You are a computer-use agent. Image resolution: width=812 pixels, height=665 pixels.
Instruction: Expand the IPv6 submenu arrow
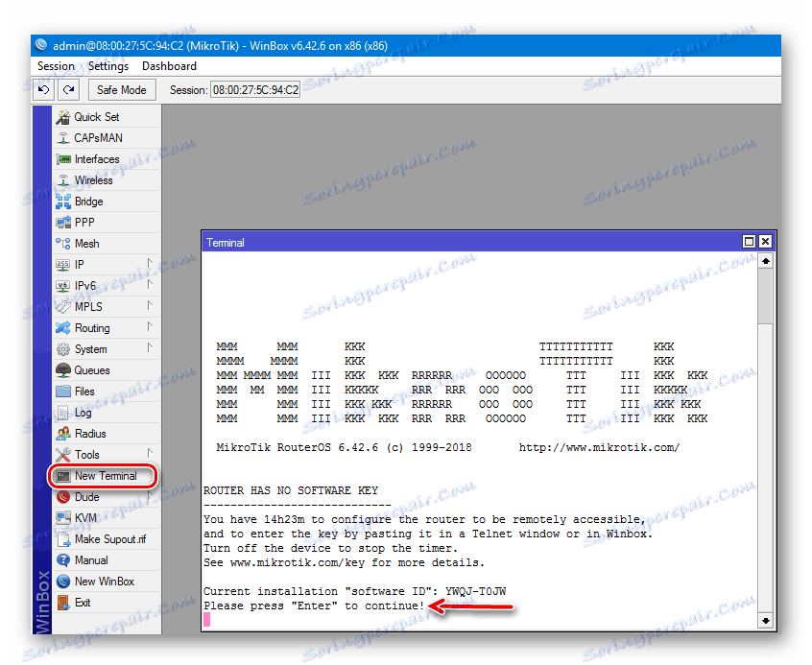click(150, 284)
